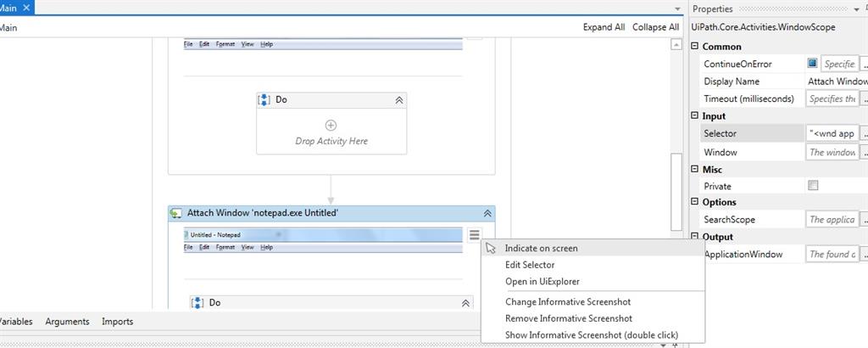Click the Selector value field
This screenshot has height=348, width=868.
point(832,133)
